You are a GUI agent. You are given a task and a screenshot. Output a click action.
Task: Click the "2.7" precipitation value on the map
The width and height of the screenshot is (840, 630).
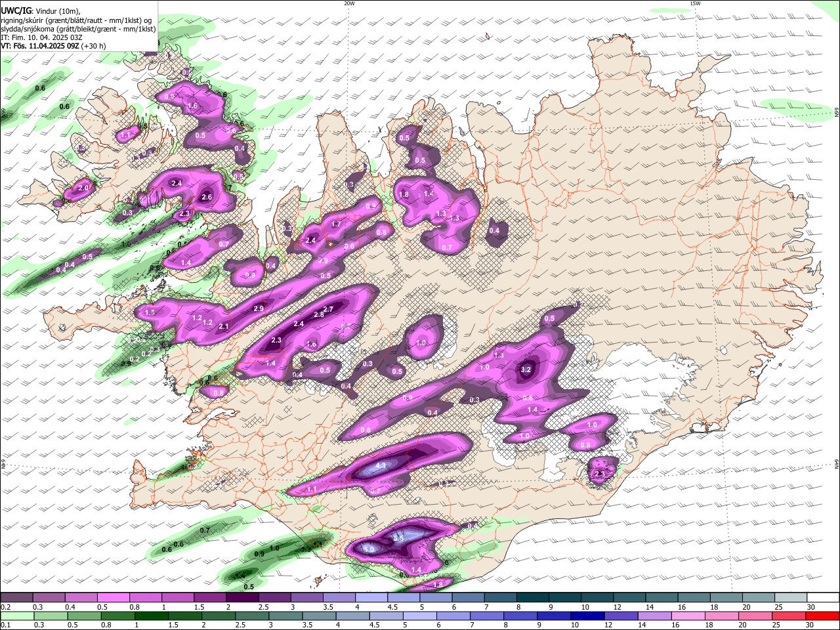pyautogui.click(x=329, y=309)
